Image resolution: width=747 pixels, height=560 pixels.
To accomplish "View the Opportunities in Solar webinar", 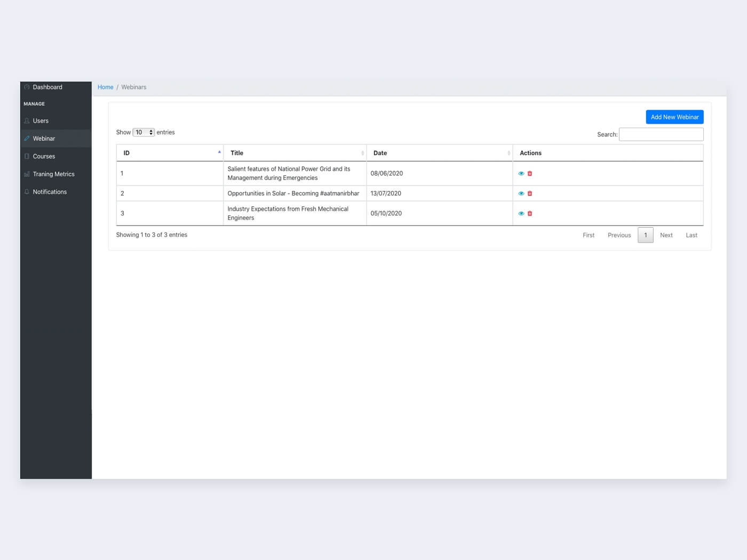I will pyautogui.click(x=521, y=194).
